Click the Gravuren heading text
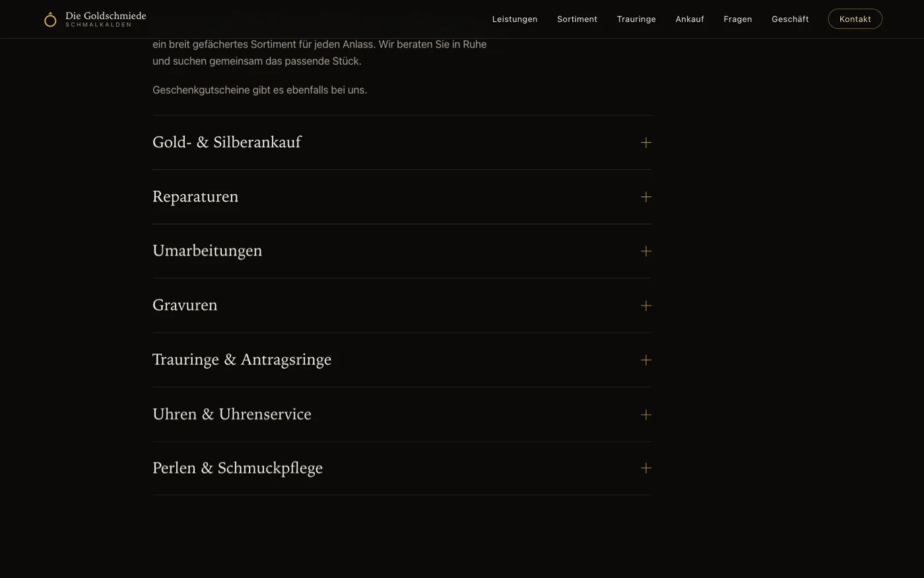The width and height of the screenshot is (924, 578). pos(185,305)
